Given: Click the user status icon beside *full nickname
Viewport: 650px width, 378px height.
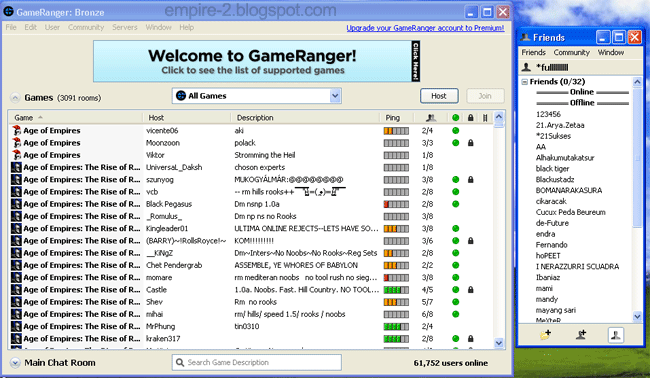Looking at the screenshot, I should click(526, 67).
